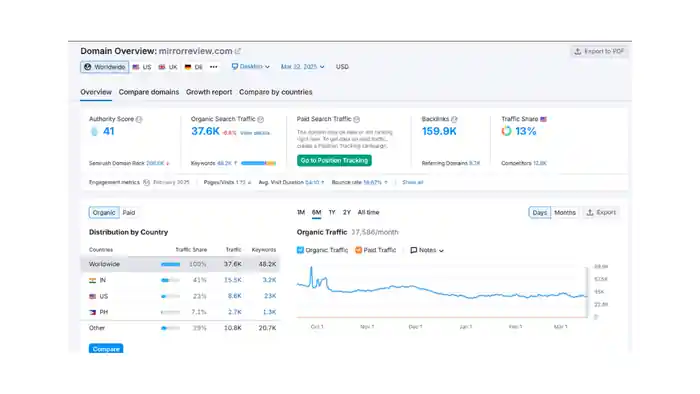Image resolution: width=700 pixels, height=394 pixels.
Task: Toggle the Organic Traffic checkbox
Action: [300, 250]
